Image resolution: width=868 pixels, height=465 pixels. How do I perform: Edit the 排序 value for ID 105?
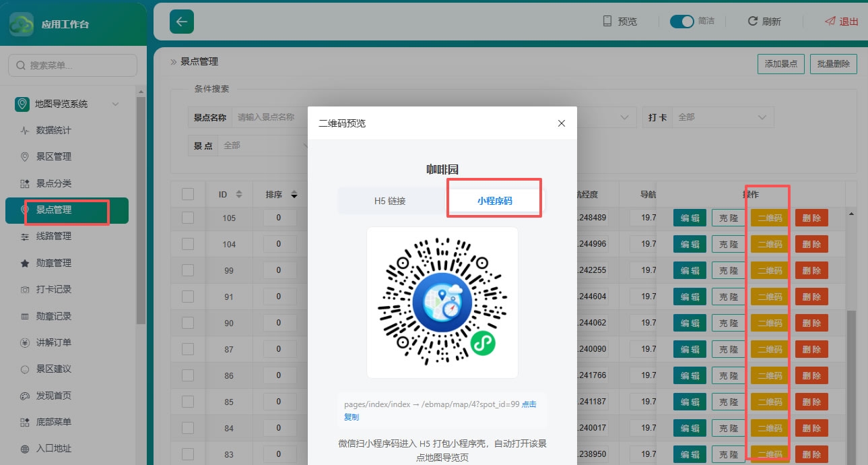(x=280, y=218)
